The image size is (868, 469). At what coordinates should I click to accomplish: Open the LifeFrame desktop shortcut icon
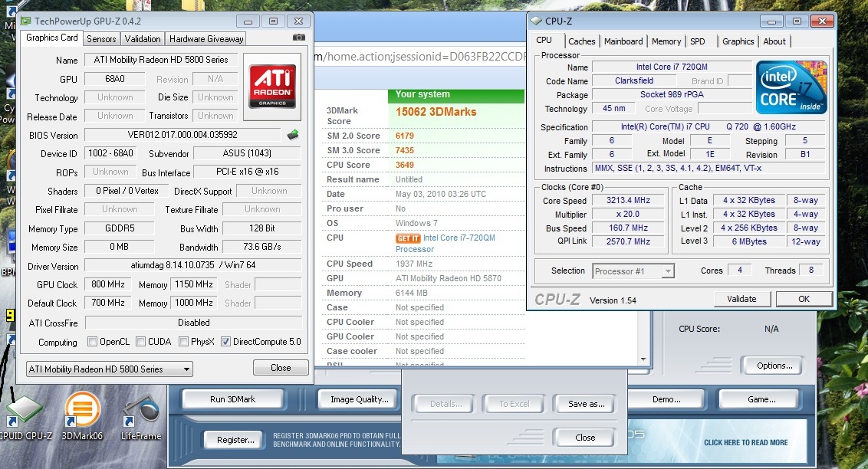140,412
